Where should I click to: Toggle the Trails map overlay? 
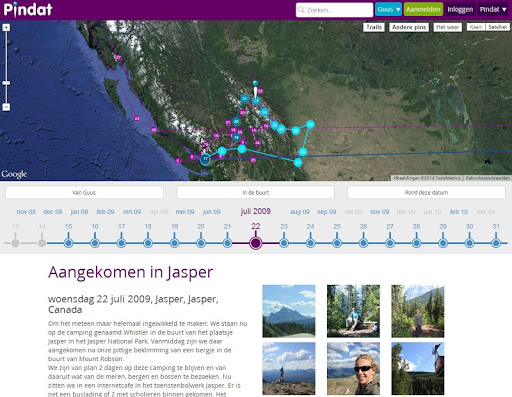click(374, 27)
